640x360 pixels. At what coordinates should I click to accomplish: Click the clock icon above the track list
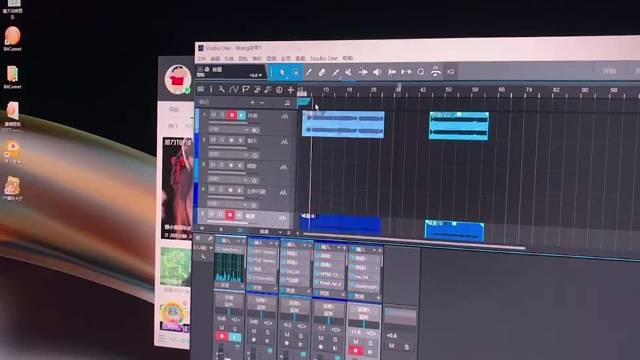click(279, 90)
